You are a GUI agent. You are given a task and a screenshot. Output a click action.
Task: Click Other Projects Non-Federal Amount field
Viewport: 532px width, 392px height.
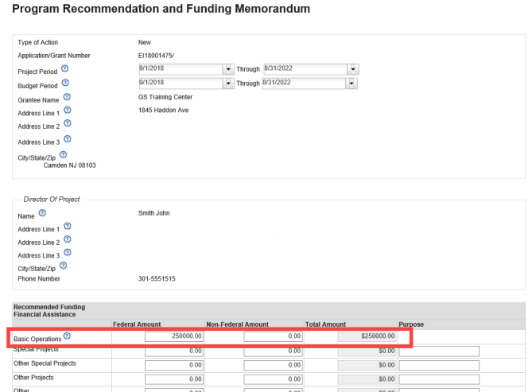tap(274, 378)
